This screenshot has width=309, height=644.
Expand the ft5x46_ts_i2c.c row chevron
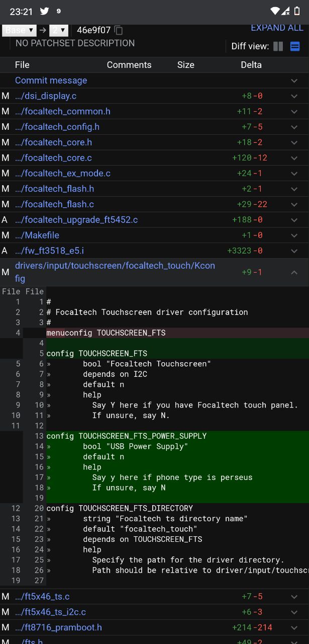[294, 612]
